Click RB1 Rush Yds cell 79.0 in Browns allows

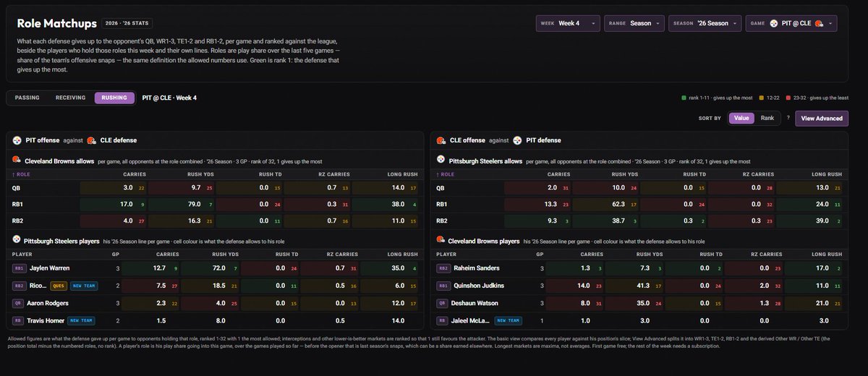(x=180, y=204)
